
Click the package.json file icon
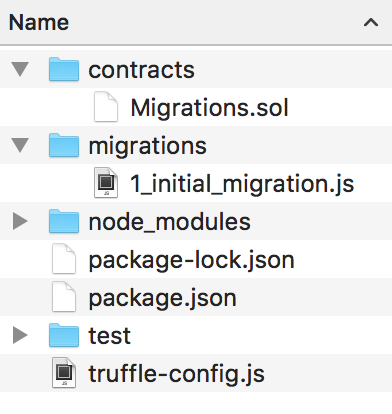pyautogui.click(x=64, y=297)
